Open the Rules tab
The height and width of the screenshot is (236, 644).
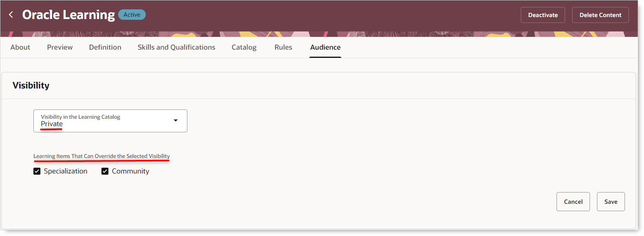click(283, 47)
